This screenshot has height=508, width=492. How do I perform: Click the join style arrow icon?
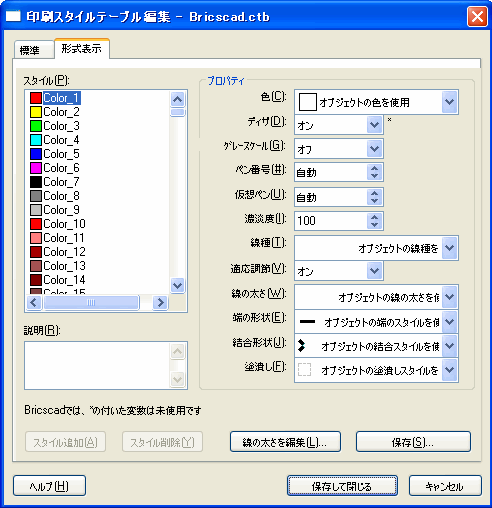(x=302, y=346)
